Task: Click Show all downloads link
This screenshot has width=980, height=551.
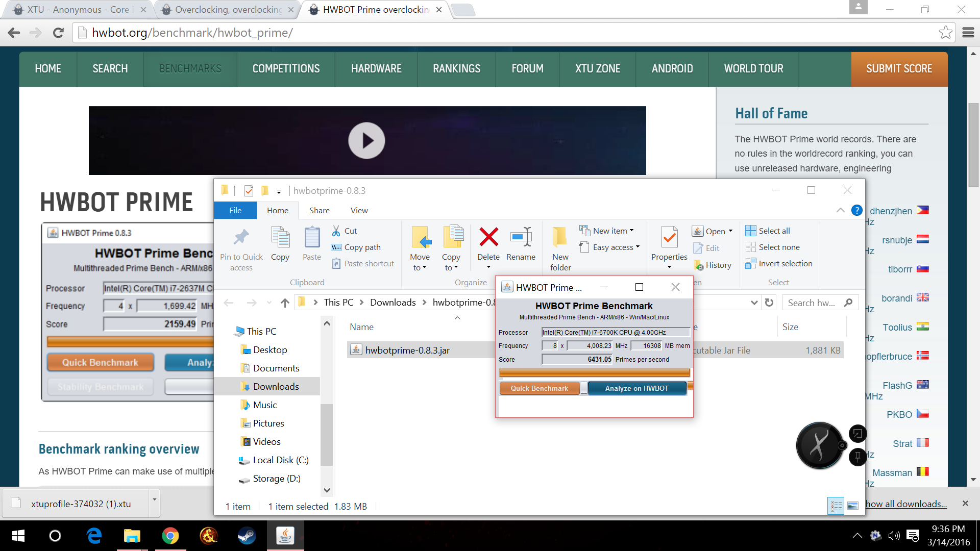Action: (x=906, y=504)
